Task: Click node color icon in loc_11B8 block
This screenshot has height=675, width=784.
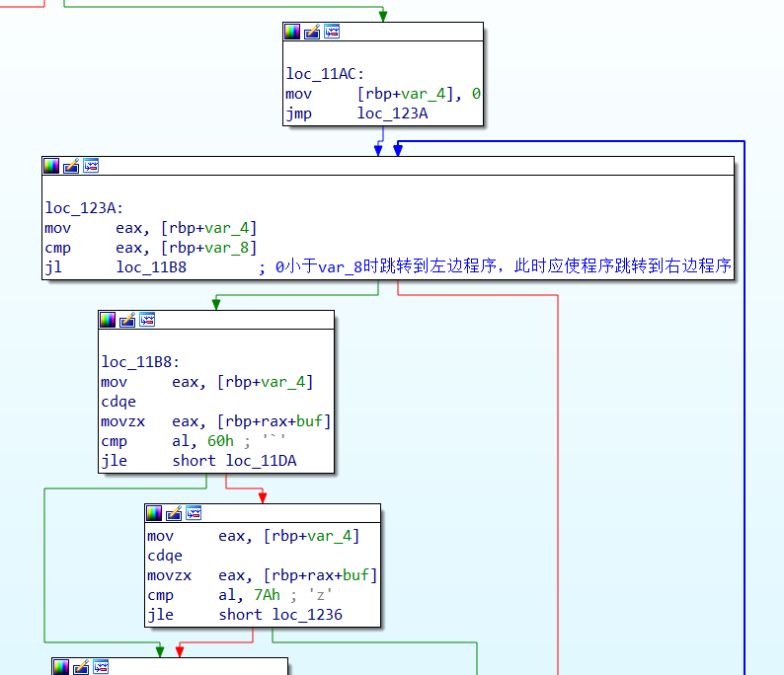Action: pyautogui.click(x=108, y=320)
